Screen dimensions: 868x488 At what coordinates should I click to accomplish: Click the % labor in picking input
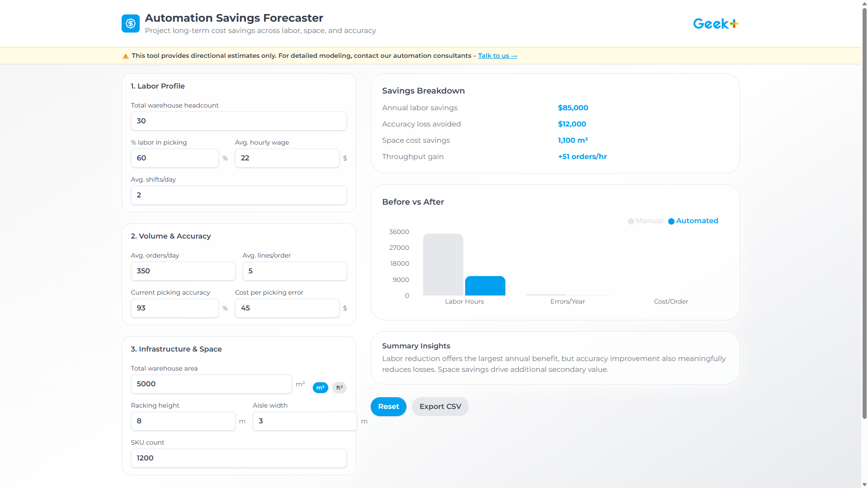(175, 158)
